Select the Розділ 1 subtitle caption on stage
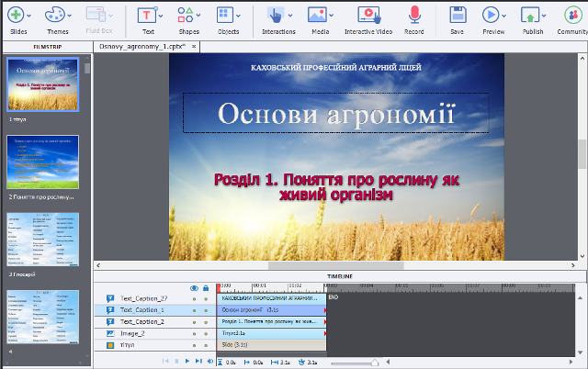588x369 pixels. 336,187
